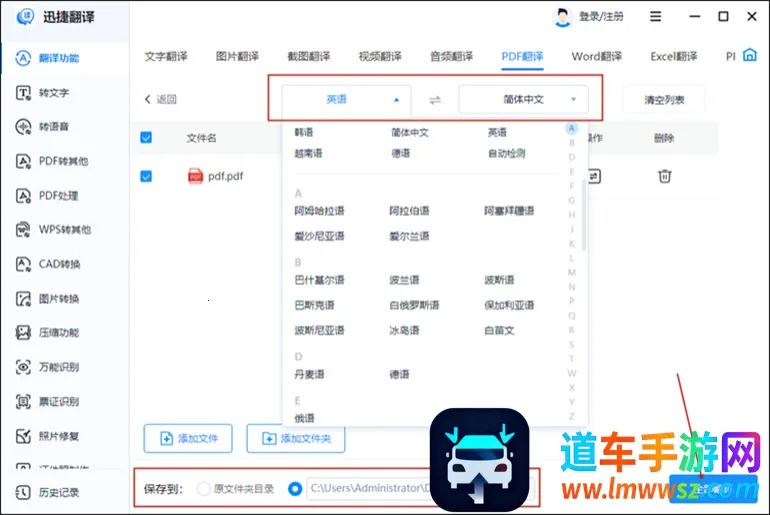
Task: Jump to letter A in alphabet index
Action: 571,129
